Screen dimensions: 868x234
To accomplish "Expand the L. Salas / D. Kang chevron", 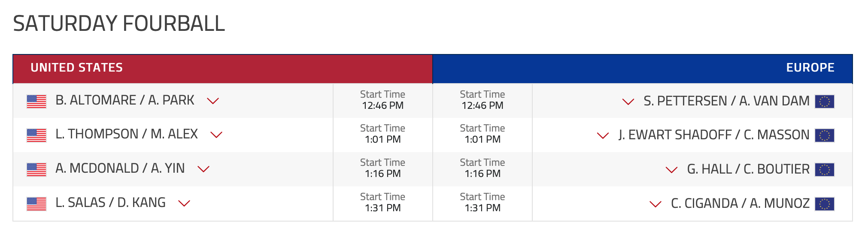I will 184,204.
